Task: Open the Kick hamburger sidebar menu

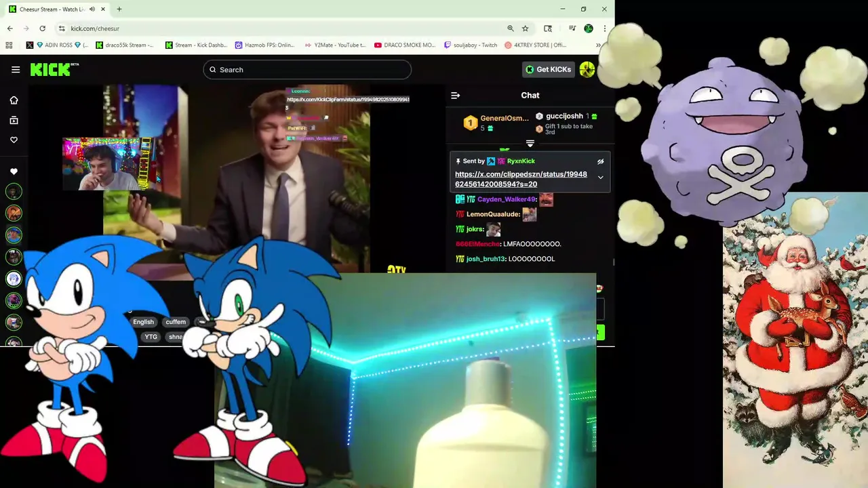Action: tap(16, 69)
